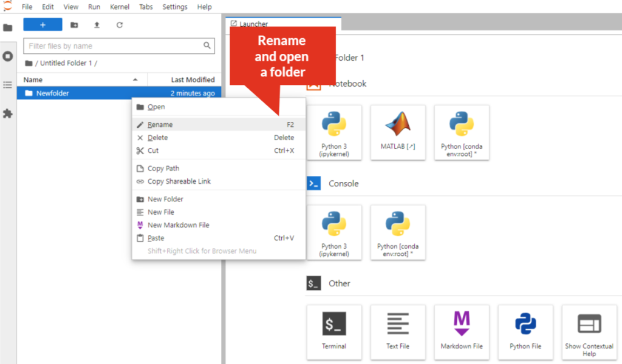Click the blue New Launcher plus button
The width and height of the screenshot is (622, 364).
[43, 24]
